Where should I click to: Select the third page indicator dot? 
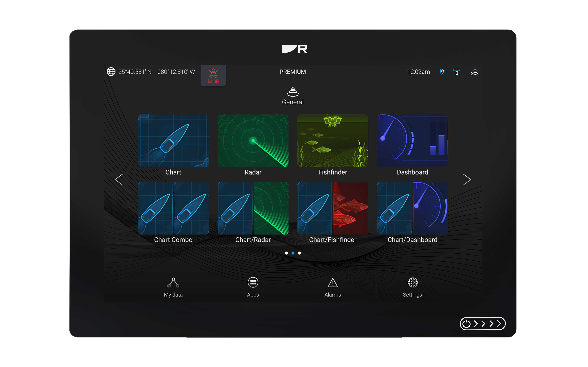(x=299, y=253)
